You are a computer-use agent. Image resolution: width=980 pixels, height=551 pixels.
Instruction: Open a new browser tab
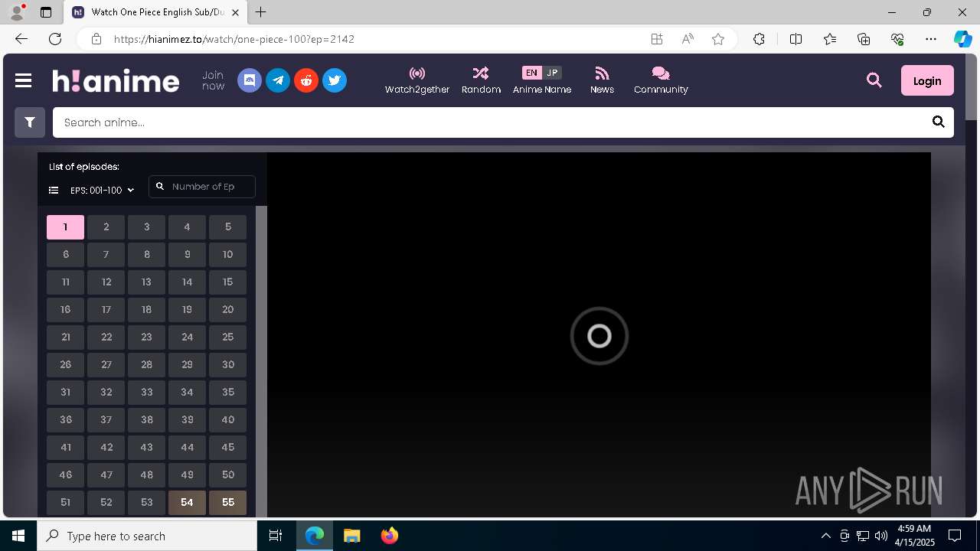[261, 12]
